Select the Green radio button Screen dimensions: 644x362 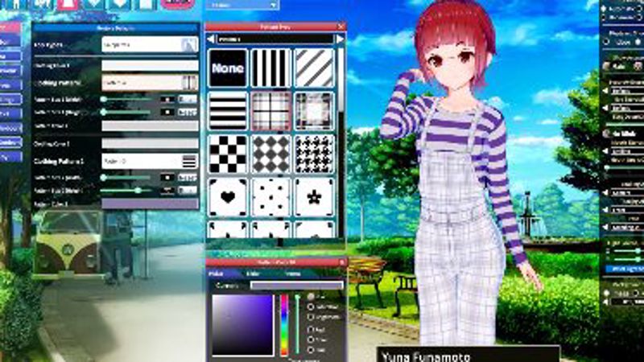[311, 339]
